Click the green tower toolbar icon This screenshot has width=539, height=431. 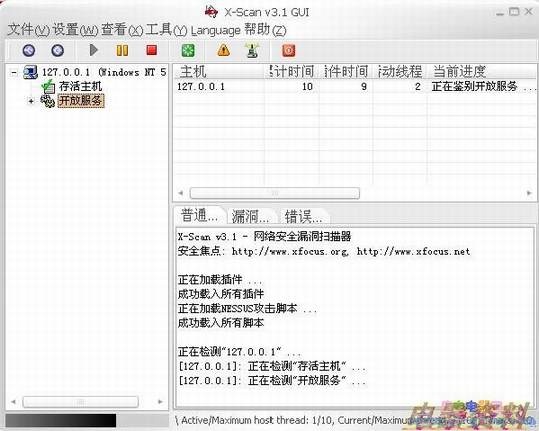point(252,50)
